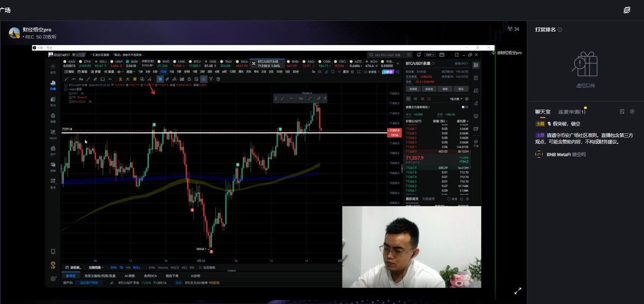Expand the livestream video to fullscreen
The width and height of the screenshot is (644, 304).
pos(518,291)
